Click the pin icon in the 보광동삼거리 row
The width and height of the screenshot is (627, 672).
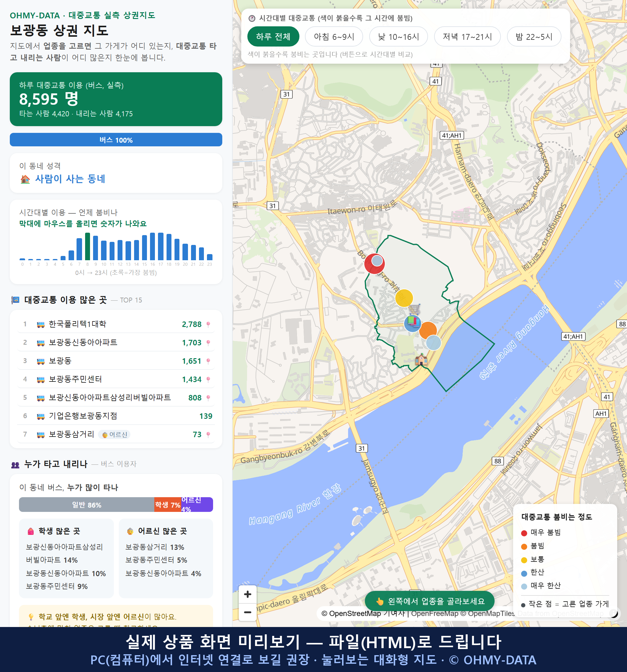[x=208, y=434]
